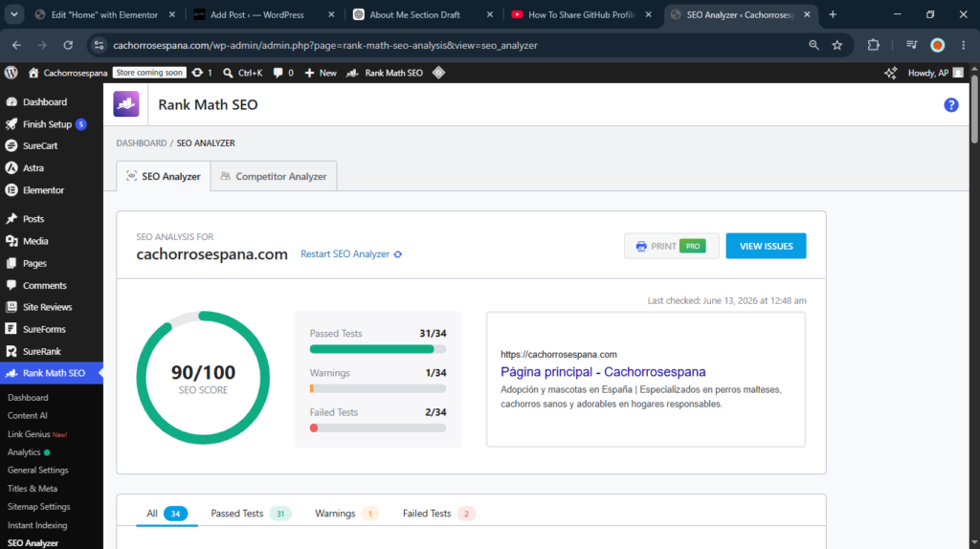Switch to Add Post WordPress browser tab

tap(264, 14)
